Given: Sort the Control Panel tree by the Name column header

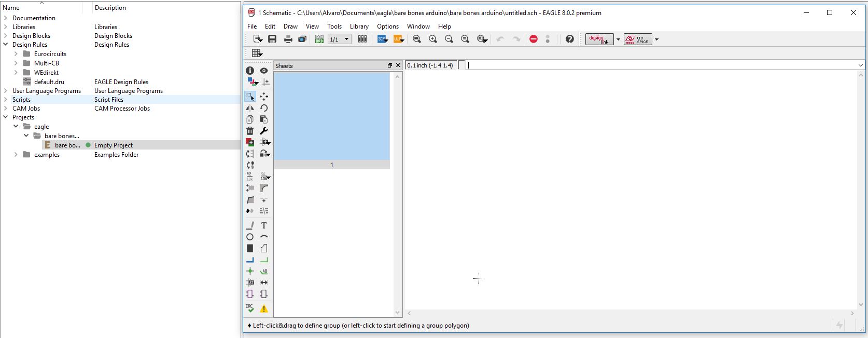Looking at the screenshot, I should coord(41,8).
